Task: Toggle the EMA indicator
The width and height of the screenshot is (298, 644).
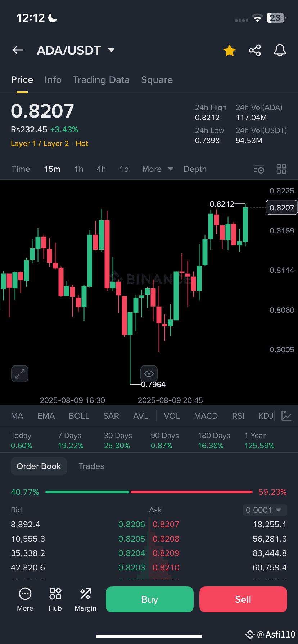Action: 46,416
